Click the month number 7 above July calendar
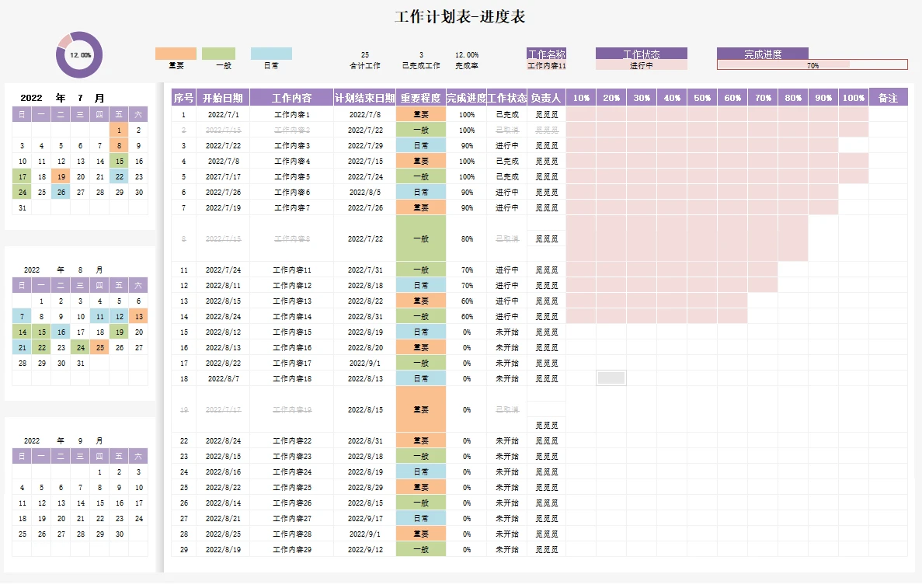 (80, 98)
